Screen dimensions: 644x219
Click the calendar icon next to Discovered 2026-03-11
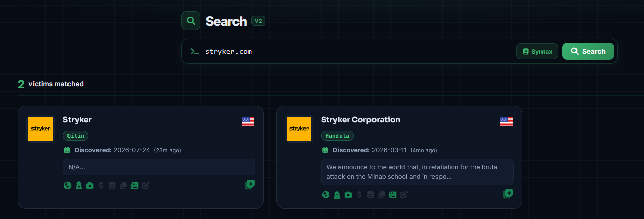(325, 150)
